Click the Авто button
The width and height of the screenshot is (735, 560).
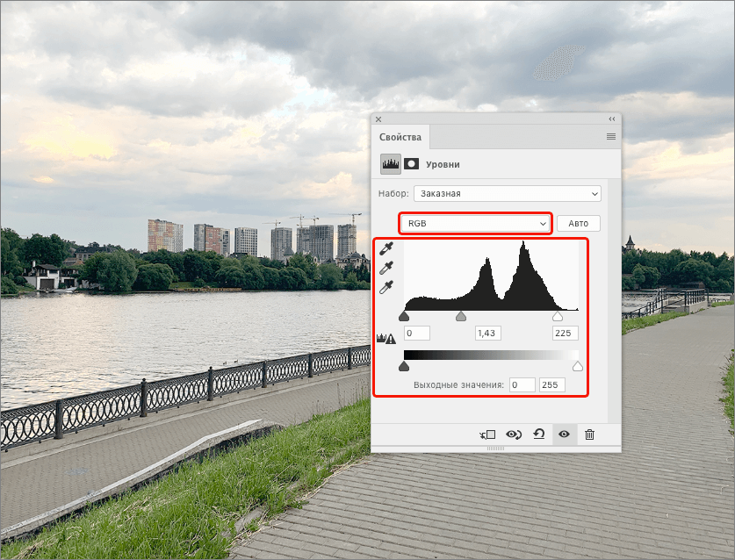pyautogui.click(x=579, y=224)
